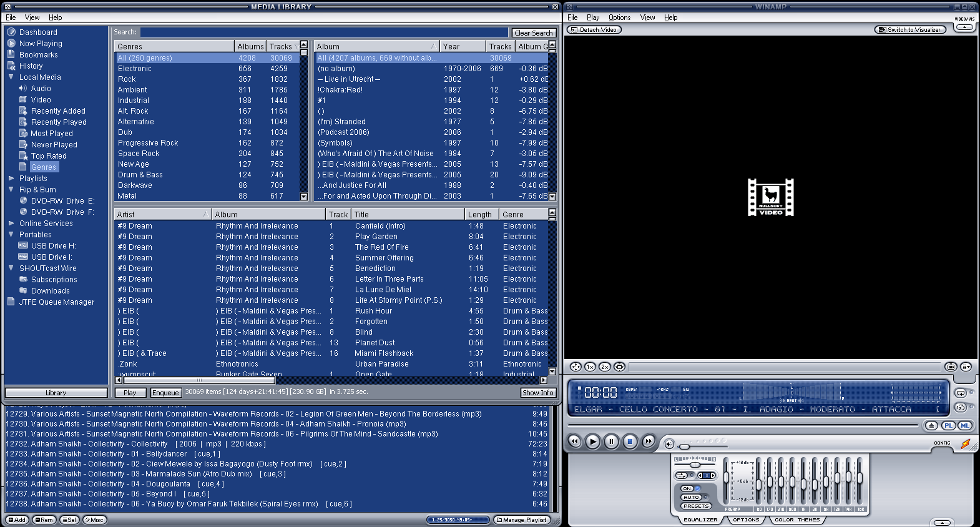980x527 pixels.
Task: Collapse the Local Media tree node
Action: tap(11, 77)
